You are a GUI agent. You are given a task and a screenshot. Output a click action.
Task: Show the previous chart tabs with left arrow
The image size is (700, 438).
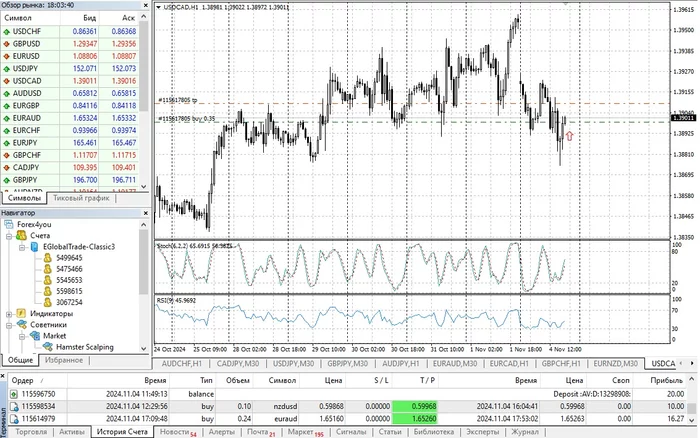point(680,363)
